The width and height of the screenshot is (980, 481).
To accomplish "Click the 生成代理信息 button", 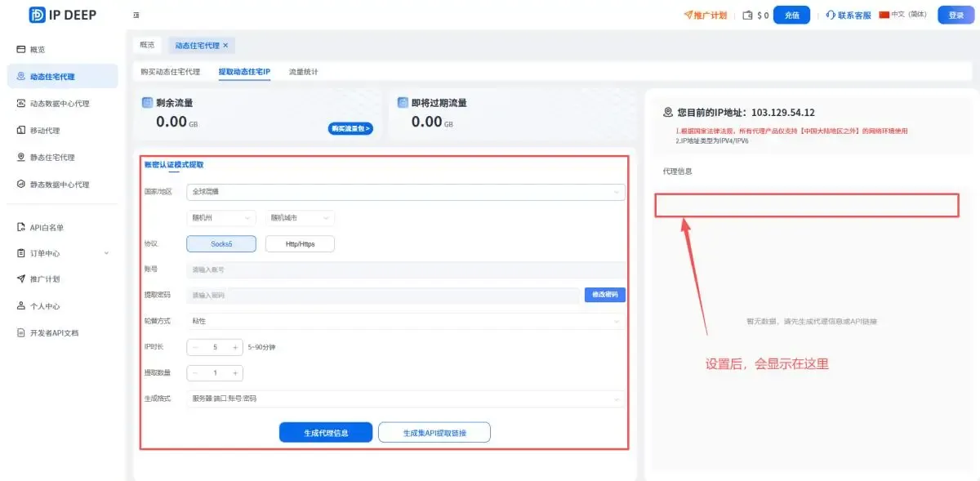I will (x=325, y=432).
